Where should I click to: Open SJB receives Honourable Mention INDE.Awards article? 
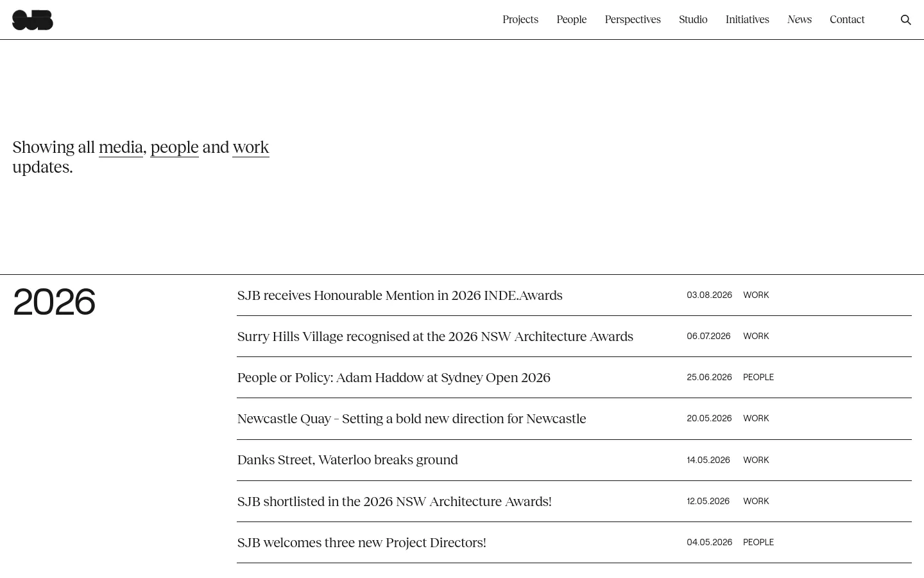tap(400, 295)
